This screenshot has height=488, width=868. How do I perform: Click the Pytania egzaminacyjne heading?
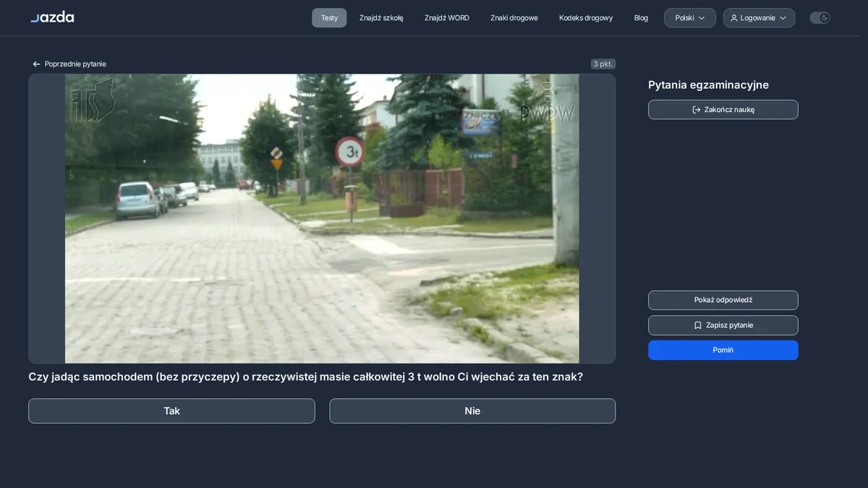pyautogui.click(x=708, y=85)
